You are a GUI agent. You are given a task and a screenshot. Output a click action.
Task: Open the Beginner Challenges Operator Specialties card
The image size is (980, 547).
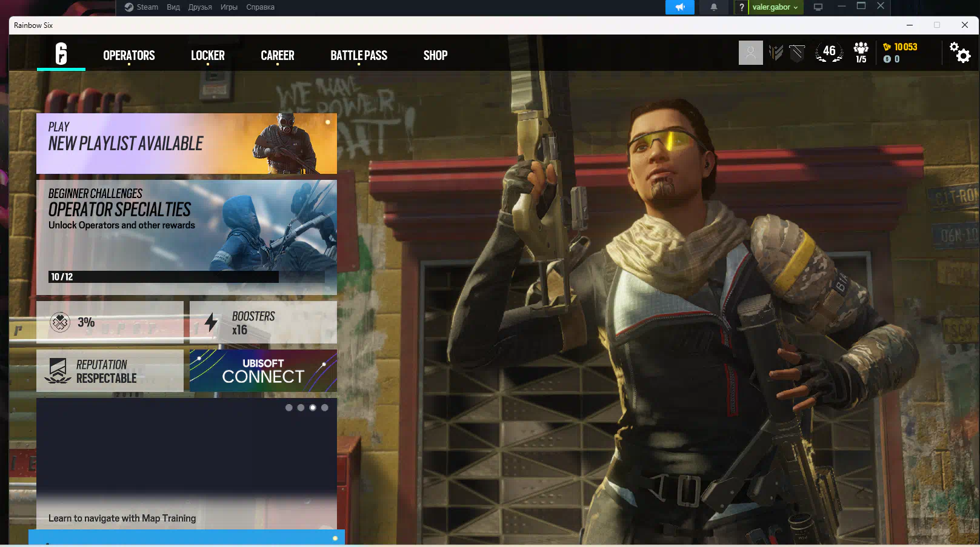(x=187, y=237)
